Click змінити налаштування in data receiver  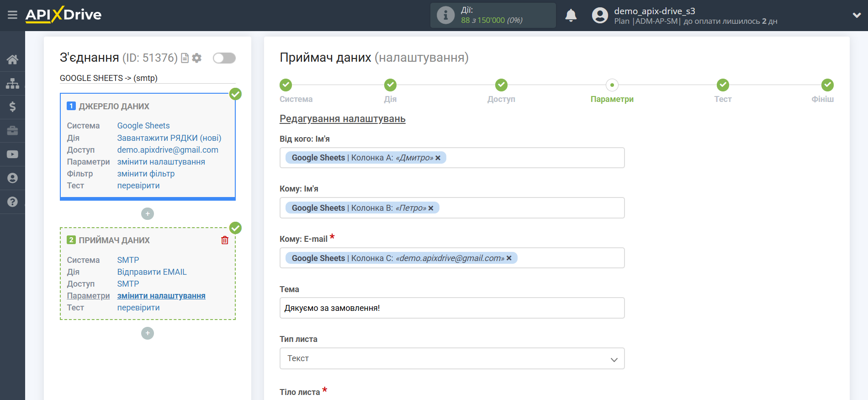click(161, 296)
